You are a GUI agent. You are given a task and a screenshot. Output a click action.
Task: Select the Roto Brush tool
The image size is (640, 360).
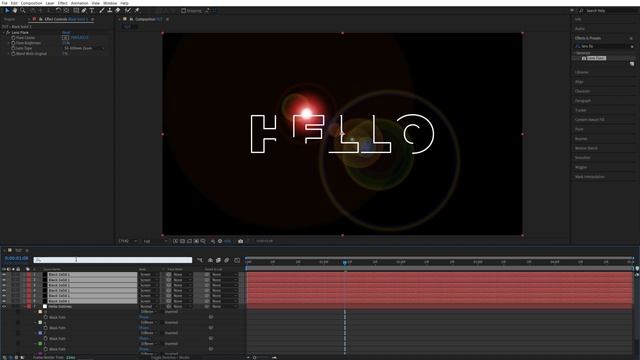(x=128, y=10)
